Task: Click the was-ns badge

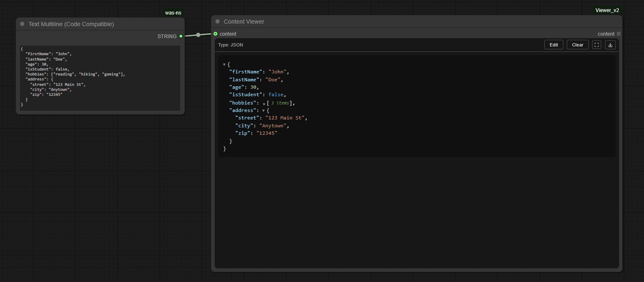Action: click(x=173, y=13)
